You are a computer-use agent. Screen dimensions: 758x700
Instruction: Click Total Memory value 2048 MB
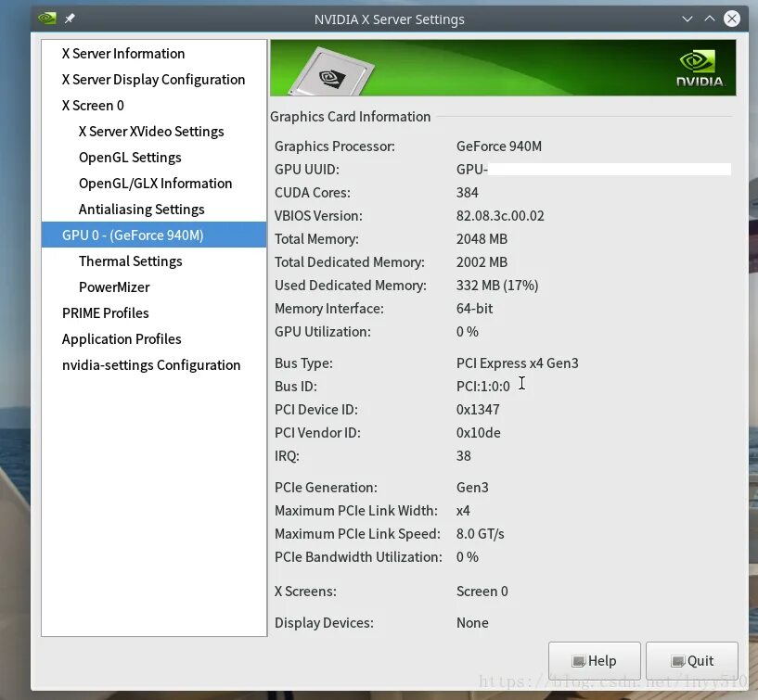[482, 238]
